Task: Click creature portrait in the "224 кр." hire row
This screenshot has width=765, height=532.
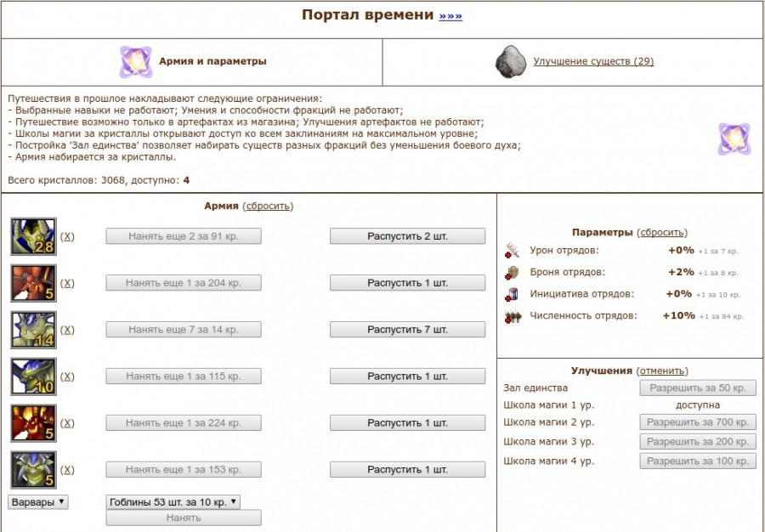Action: (x=34, y=422)
